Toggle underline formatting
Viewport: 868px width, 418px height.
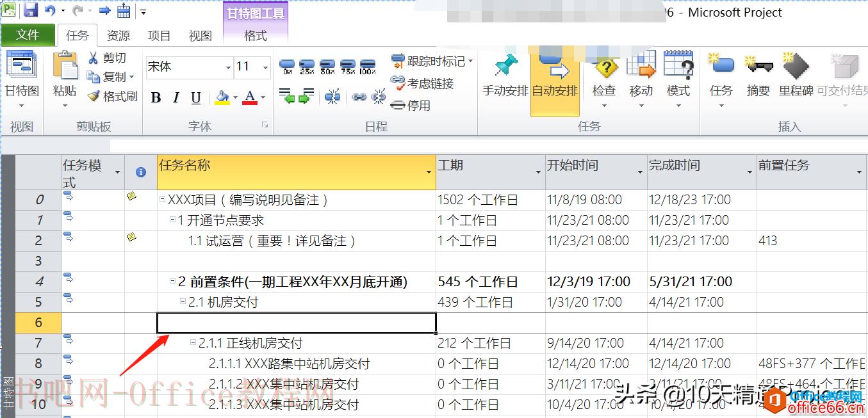(x=196, y=97)
